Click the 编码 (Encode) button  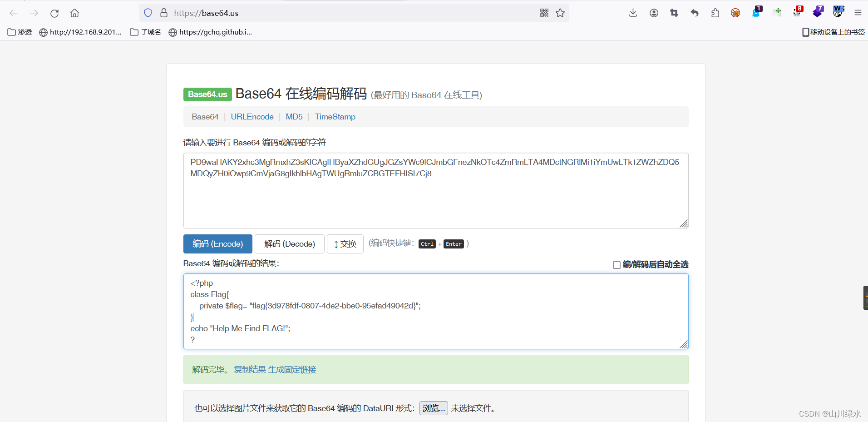click(x=218, y=244)
